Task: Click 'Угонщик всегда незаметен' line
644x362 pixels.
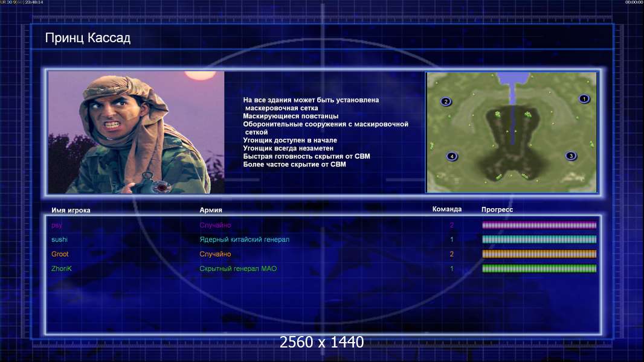Action: (x=288, y=148)
